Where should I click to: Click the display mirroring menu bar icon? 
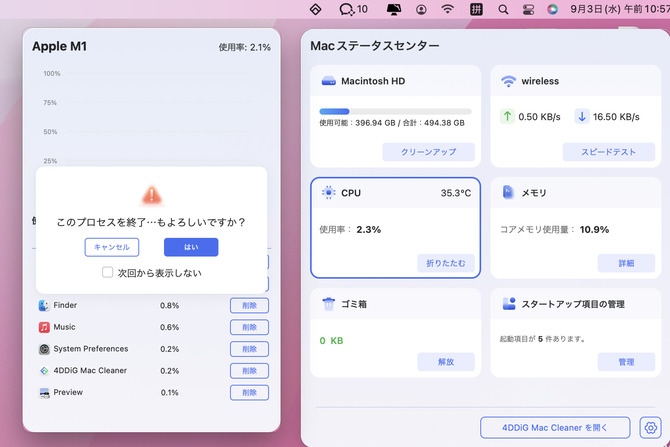pyautogui.click(x=394, y=9)
